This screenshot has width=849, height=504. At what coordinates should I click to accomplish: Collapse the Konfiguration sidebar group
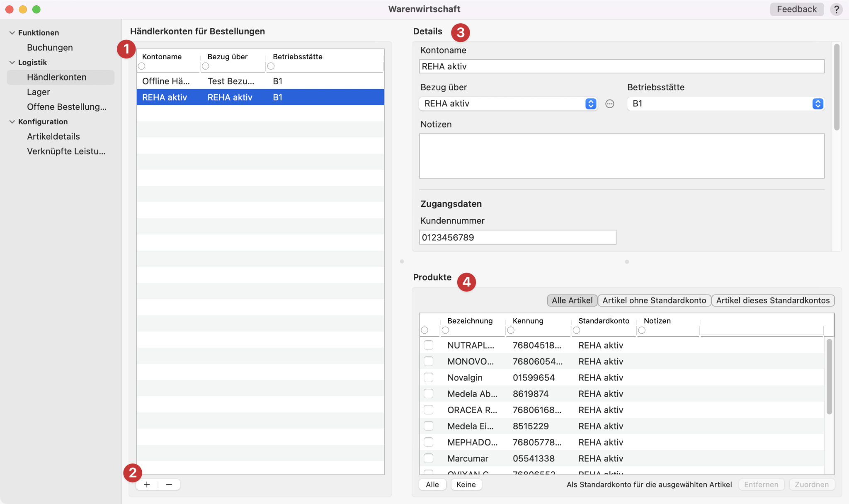[12, 122]
